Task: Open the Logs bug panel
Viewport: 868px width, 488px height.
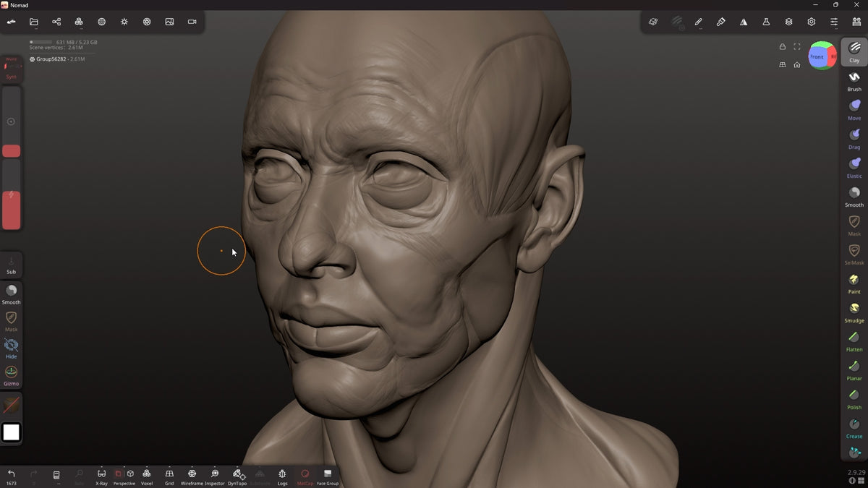Action: coord(282,476)
